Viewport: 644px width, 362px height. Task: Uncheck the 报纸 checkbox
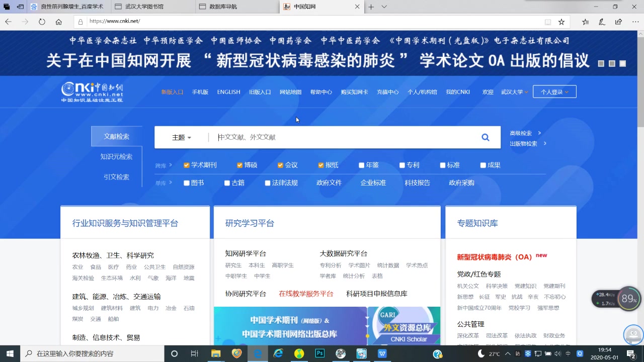[x=320, y=165]
